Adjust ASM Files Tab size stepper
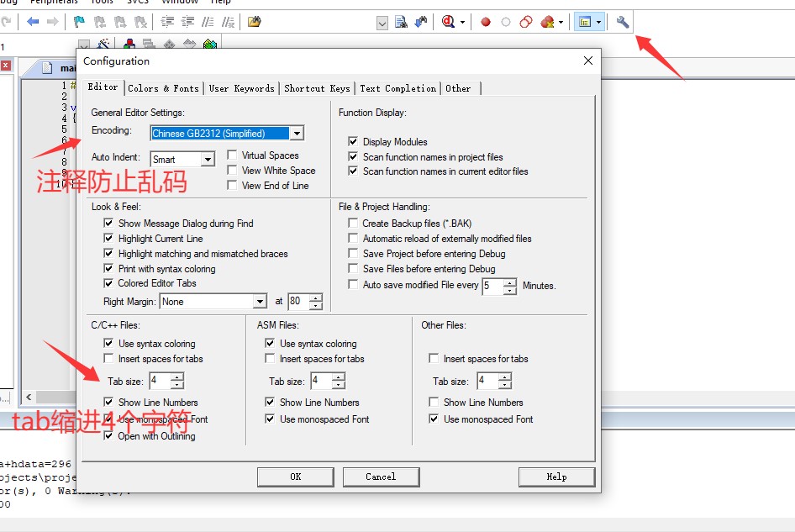Viewport: 795px width, 532px height. [x=338, y=381]
